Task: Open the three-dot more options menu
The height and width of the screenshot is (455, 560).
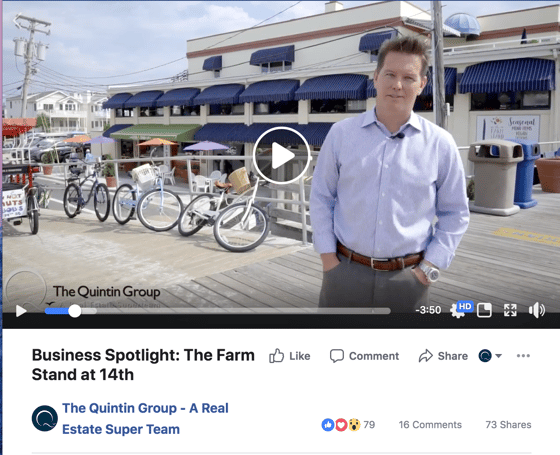Action: [x=523, y=356]
